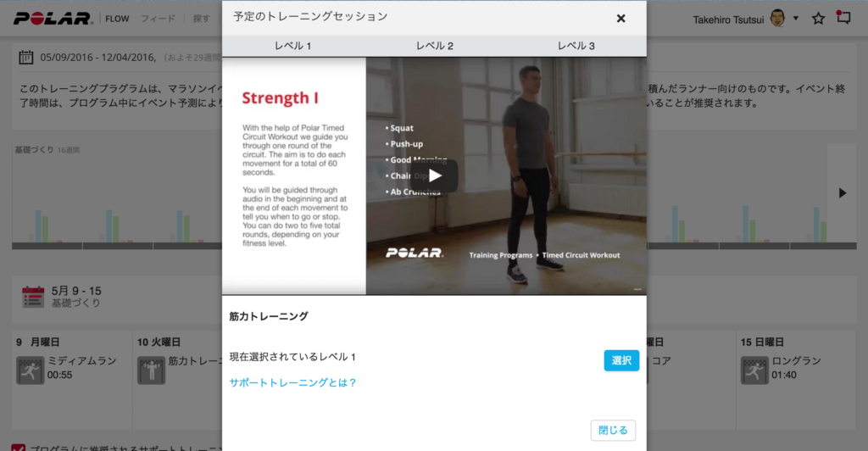
Task: Close the training session dialog with X
Action: point(620,19)
